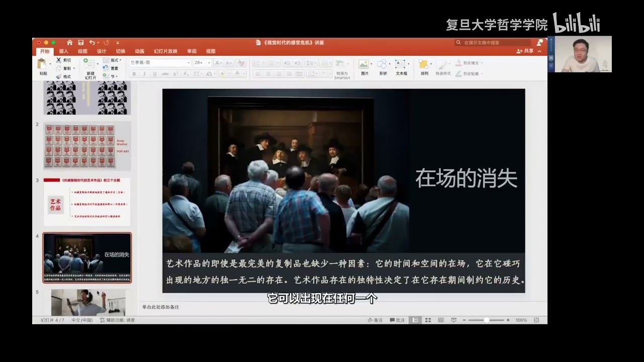Viewport: 644px width, 362px height.
Task: Click the Cut (剪切) scissors icon
Action: 58,60
